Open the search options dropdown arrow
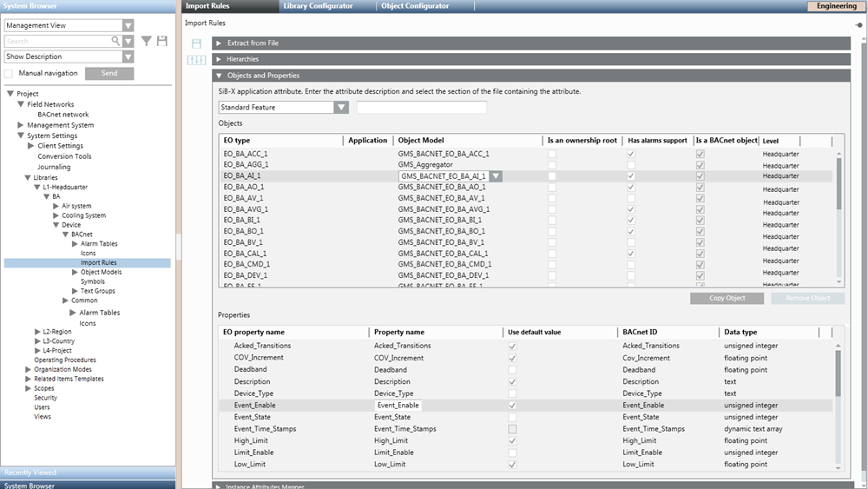Screen dimensions: 868x489 point(128,41)
